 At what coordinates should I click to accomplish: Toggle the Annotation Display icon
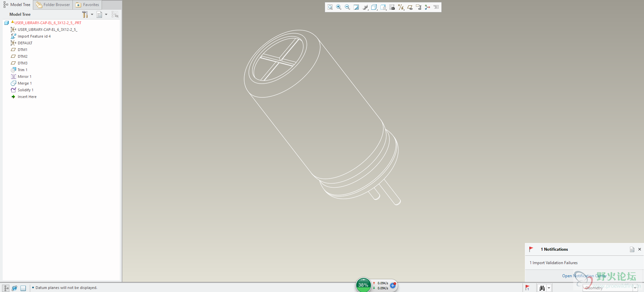pyautogui.click(x=419, y=7)
